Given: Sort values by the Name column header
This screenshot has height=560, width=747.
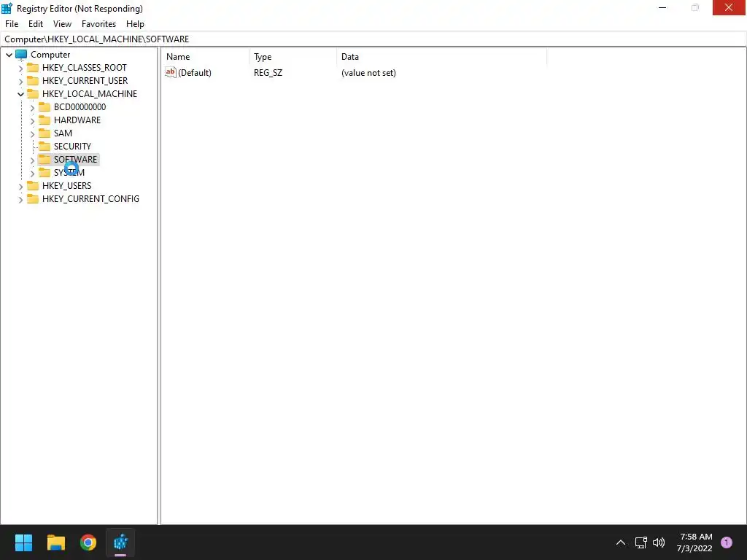Looking at the screenshot, I should pos(206,57).
